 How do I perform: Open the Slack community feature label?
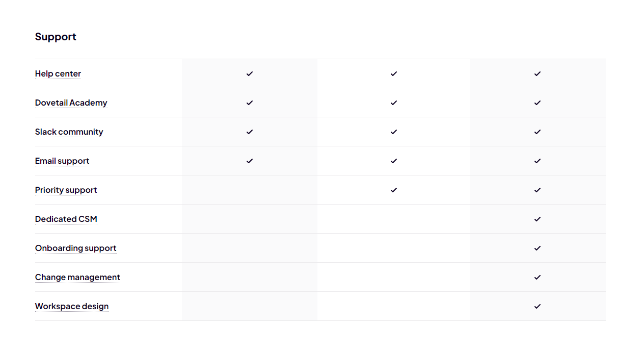pyautogui.click(x=69, y=132)
